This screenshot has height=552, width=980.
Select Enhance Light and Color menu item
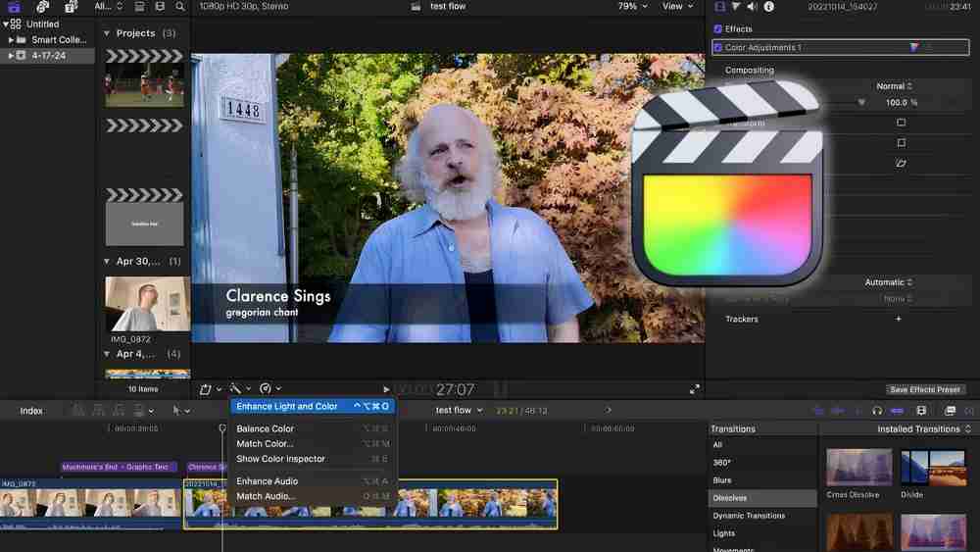[313, 406]
